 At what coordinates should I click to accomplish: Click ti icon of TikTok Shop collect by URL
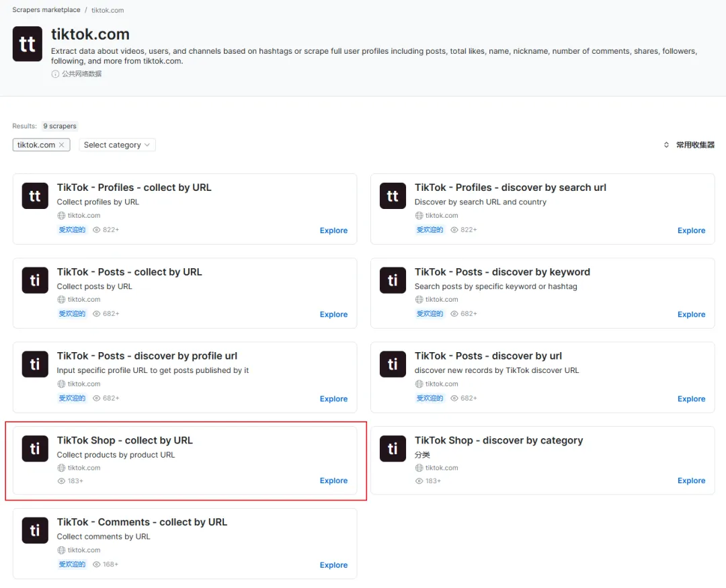[x=35, y=449]
